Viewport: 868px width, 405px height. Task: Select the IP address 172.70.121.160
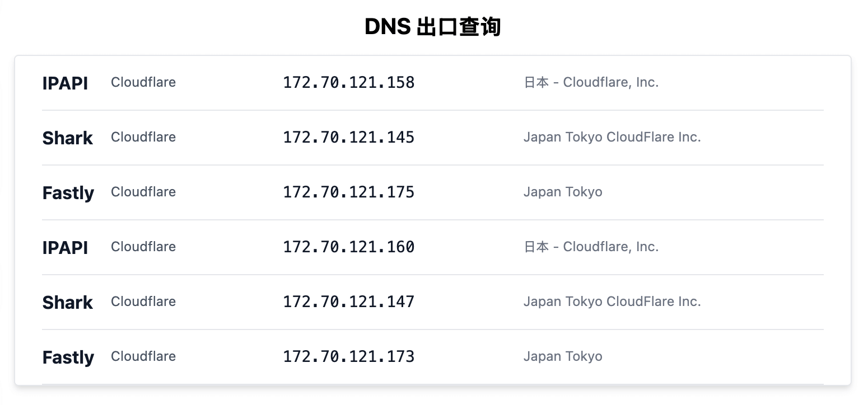348,247
